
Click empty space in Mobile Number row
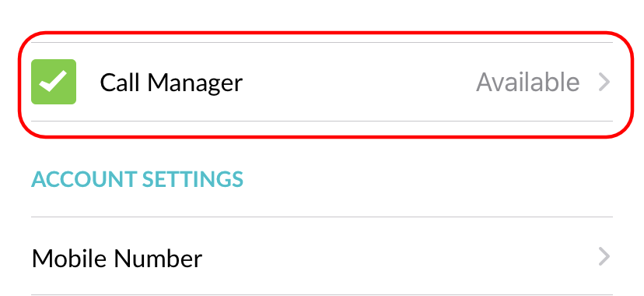tap(398, 256)
